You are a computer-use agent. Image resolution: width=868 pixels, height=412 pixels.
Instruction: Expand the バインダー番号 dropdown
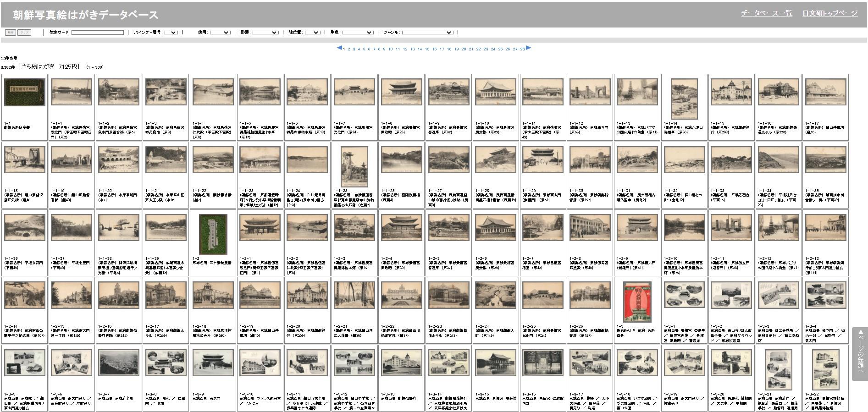tap(171, 33)
